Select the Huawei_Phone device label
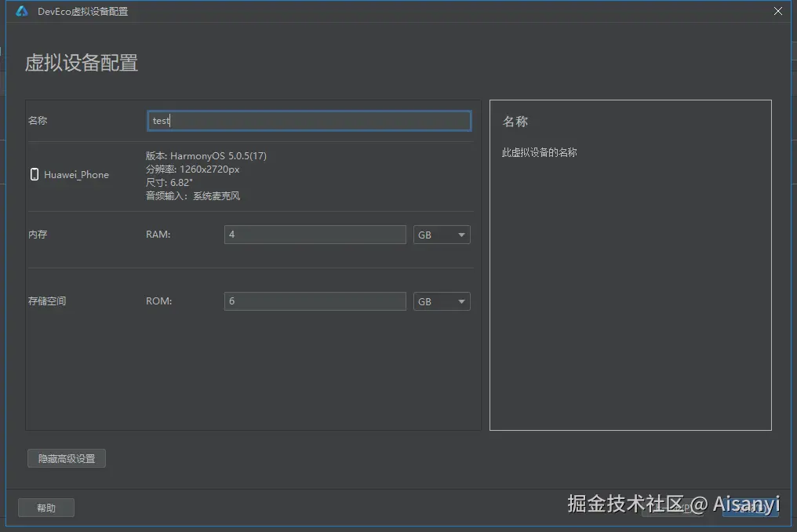The image size is (797, 532). [76, 174]
